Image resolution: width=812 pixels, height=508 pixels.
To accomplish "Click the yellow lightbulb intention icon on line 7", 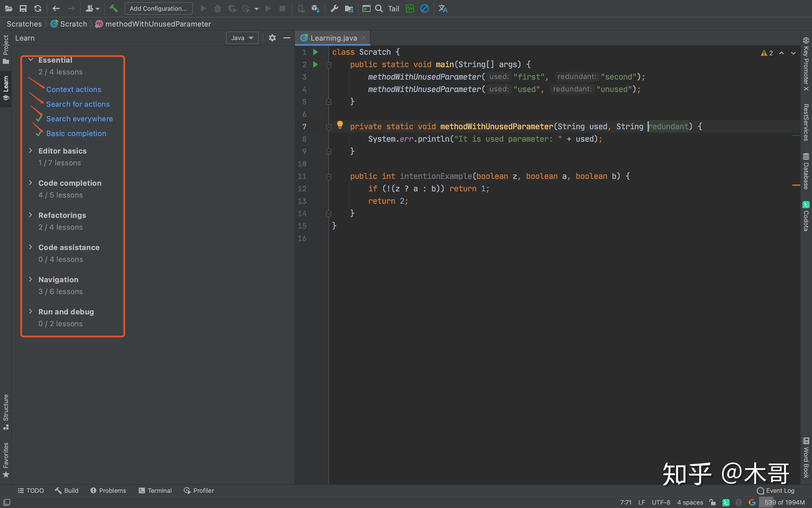I will [x=340, y=125].
